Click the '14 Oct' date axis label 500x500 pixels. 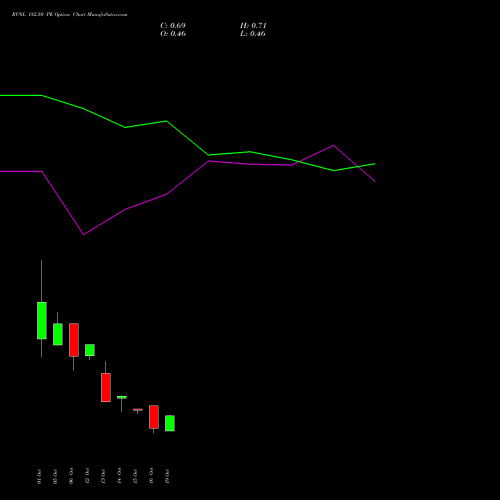click(x=119, y=476)
